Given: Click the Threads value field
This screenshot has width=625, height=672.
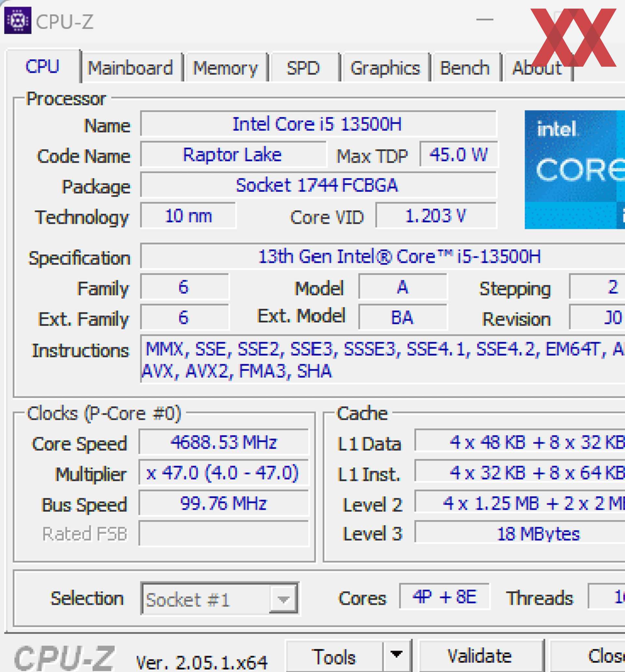Looking at the screenshot, I should (607, 597).
